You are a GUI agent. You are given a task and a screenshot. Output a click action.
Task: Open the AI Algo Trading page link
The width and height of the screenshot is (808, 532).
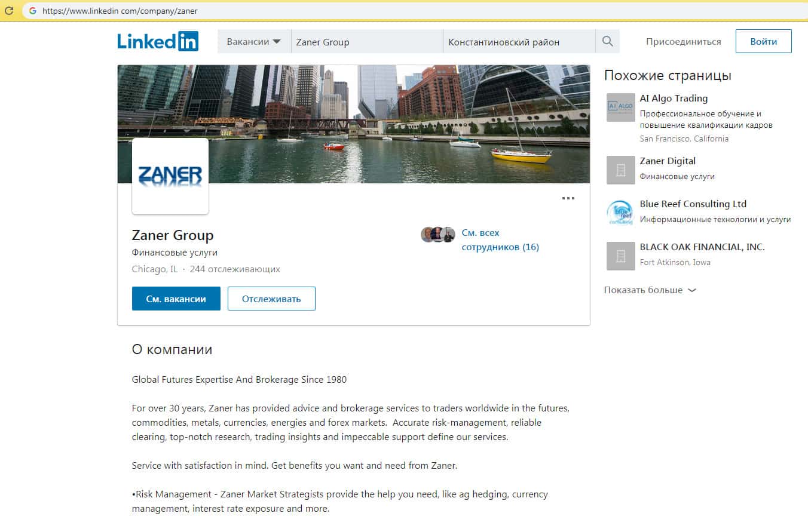674,99
